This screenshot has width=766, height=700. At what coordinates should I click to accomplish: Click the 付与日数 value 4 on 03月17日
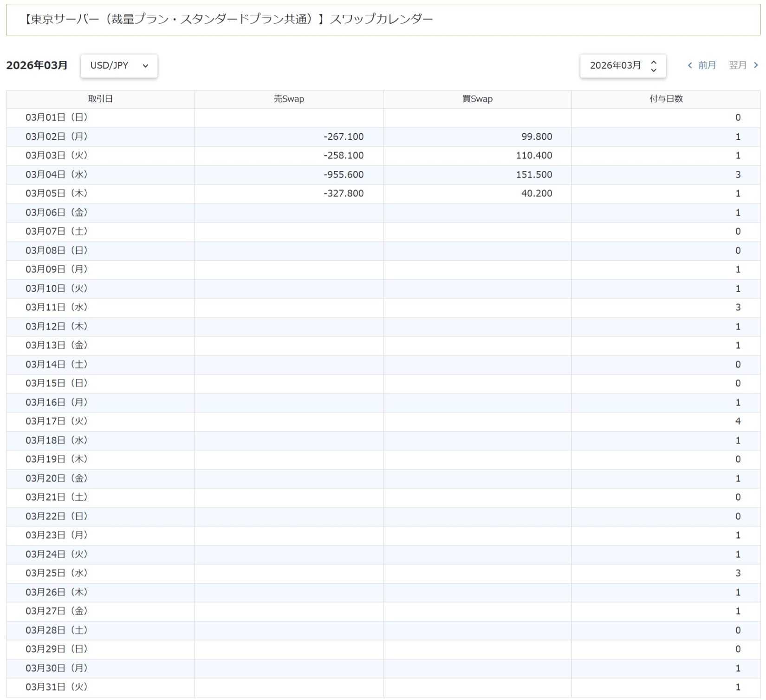[x=738, y=422]
